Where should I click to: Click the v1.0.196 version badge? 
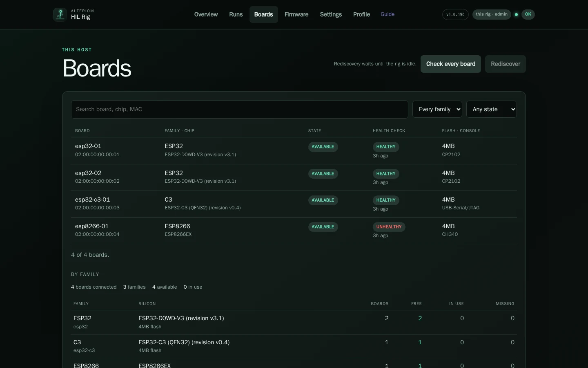pos(455,14)
